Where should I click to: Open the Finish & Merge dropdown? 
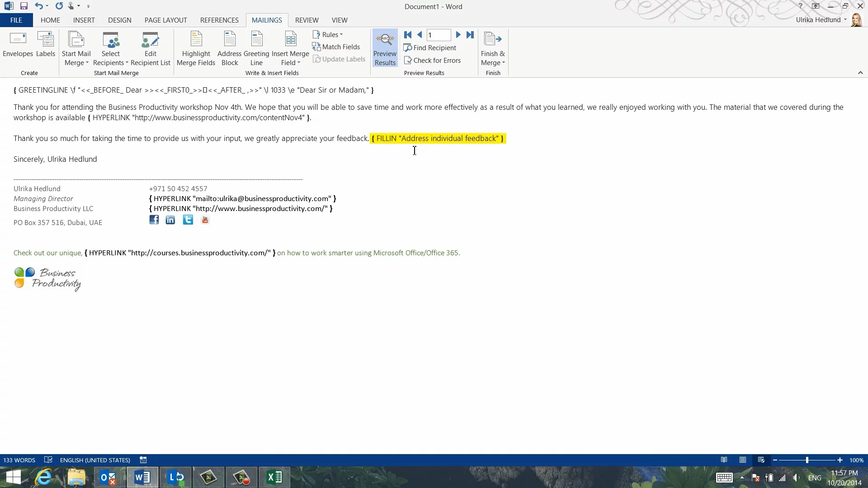click(x=493, y=49)
